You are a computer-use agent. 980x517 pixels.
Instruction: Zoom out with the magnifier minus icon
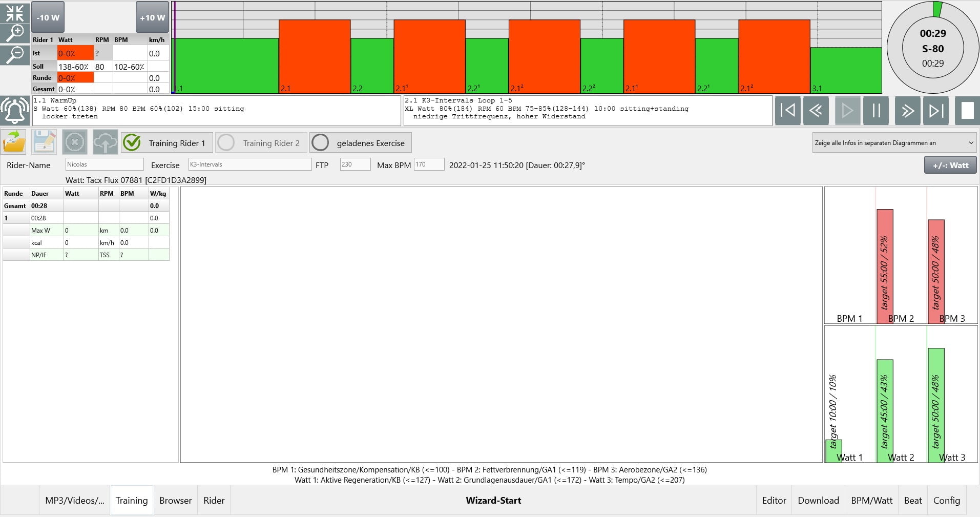click(x=15, y=54)
